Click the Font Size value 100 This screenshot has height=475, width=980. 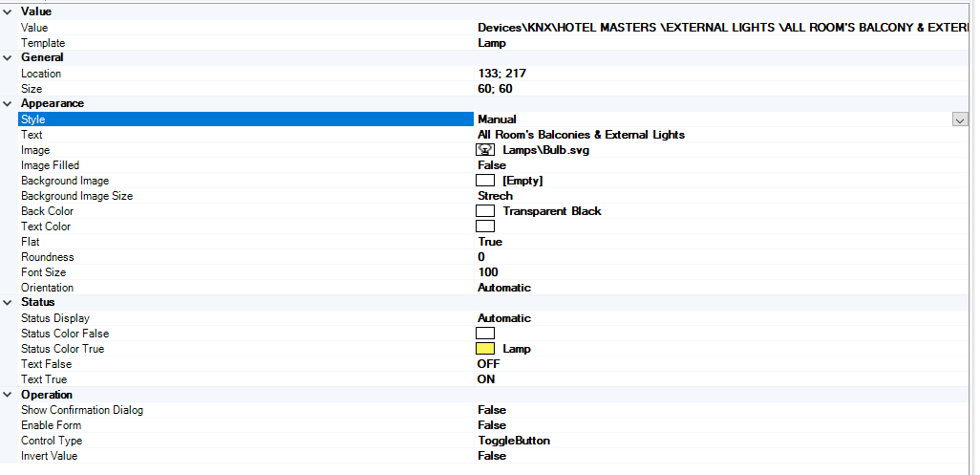click(487, 272)
